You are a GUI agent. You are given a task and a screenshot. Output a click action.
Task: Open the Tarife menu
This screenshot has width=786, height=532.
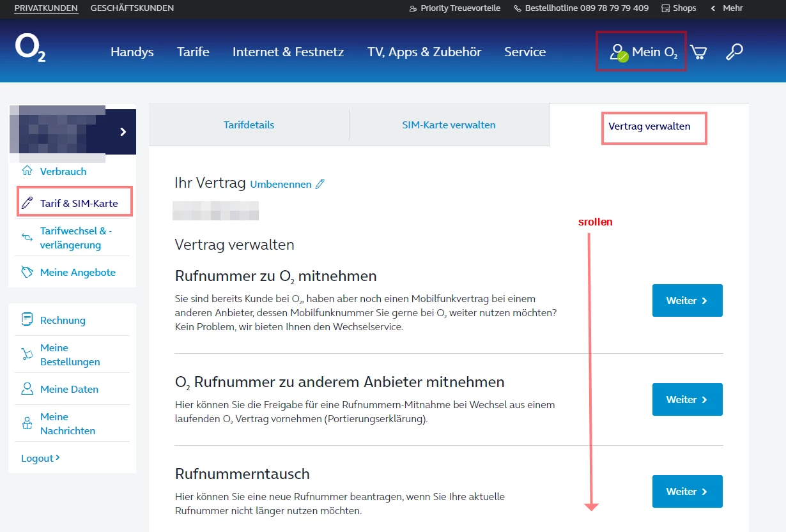click(193, 52)
